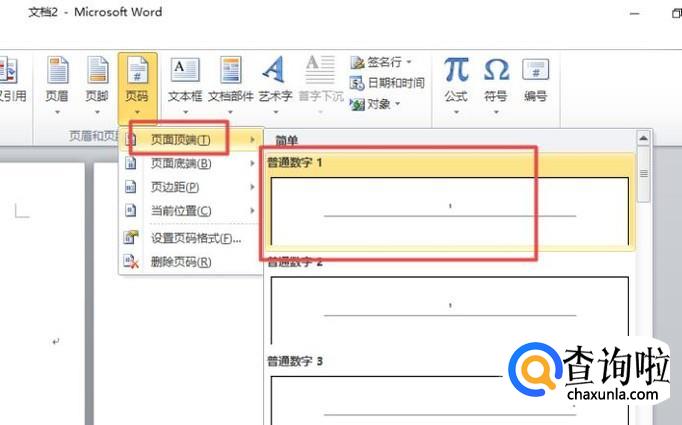This screenshot has width=682, height=425.
Task: Click the submenu arrow for 当前位置(C)
Action: point(252,211)
